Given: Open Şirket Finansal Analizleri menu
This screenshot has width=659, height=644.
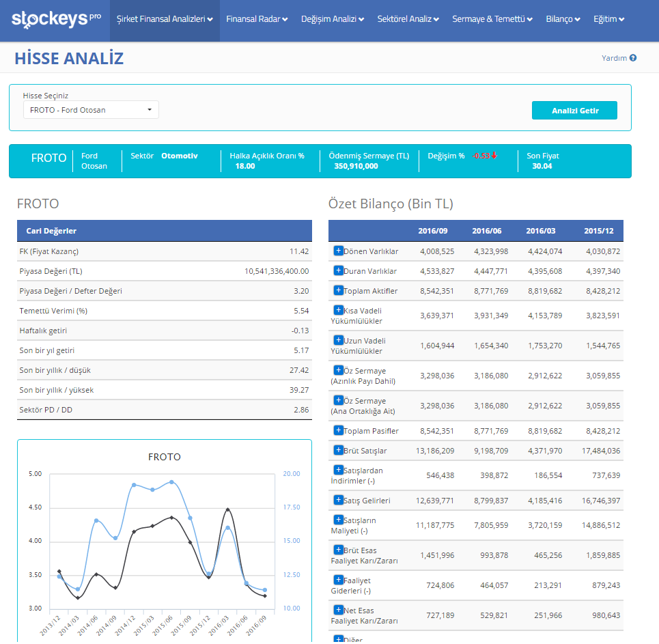Looking at the screenshot, I should pos(165,19).
